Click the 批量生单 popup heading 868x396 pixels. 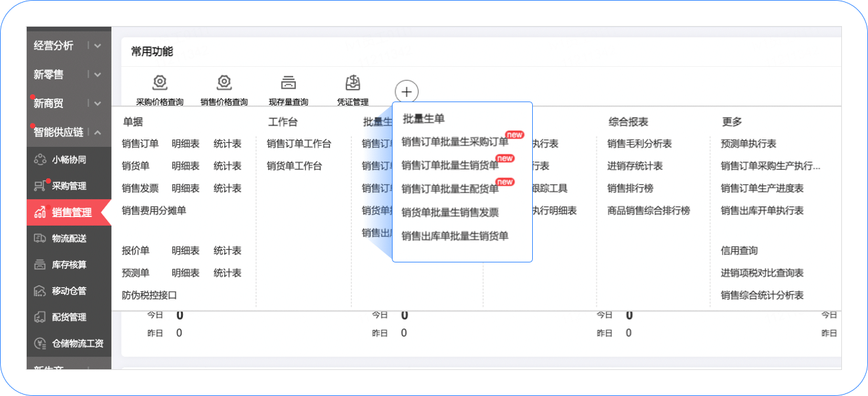coord(423,118)
